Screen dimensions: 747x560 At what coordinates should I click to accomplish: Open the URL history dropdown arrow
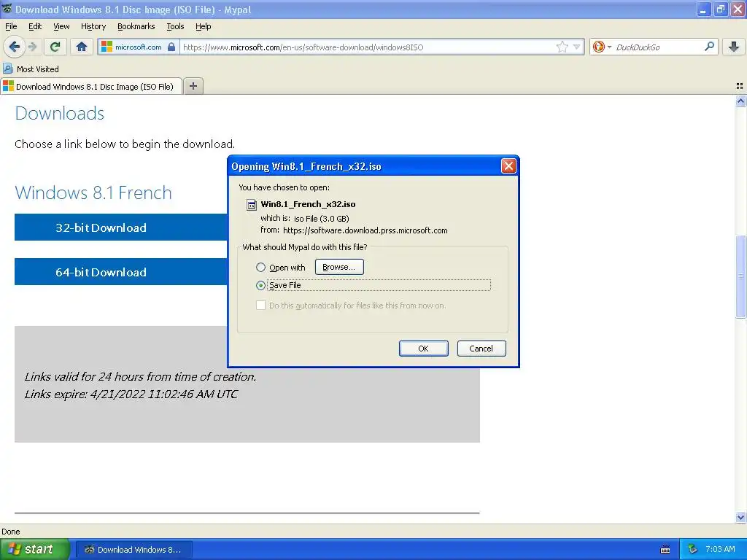(x=576, y=47)
